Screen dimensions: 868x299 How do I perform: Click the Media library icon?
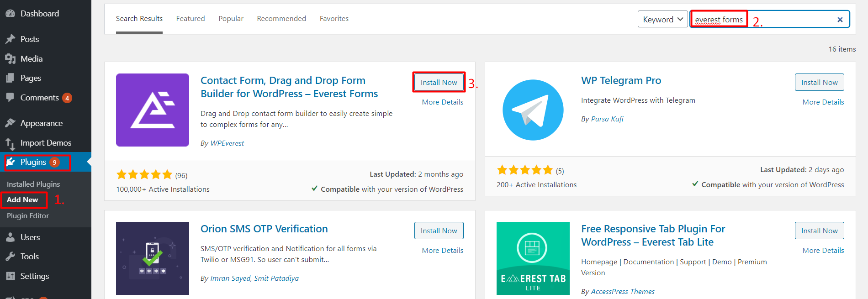(x=10, y=59)
